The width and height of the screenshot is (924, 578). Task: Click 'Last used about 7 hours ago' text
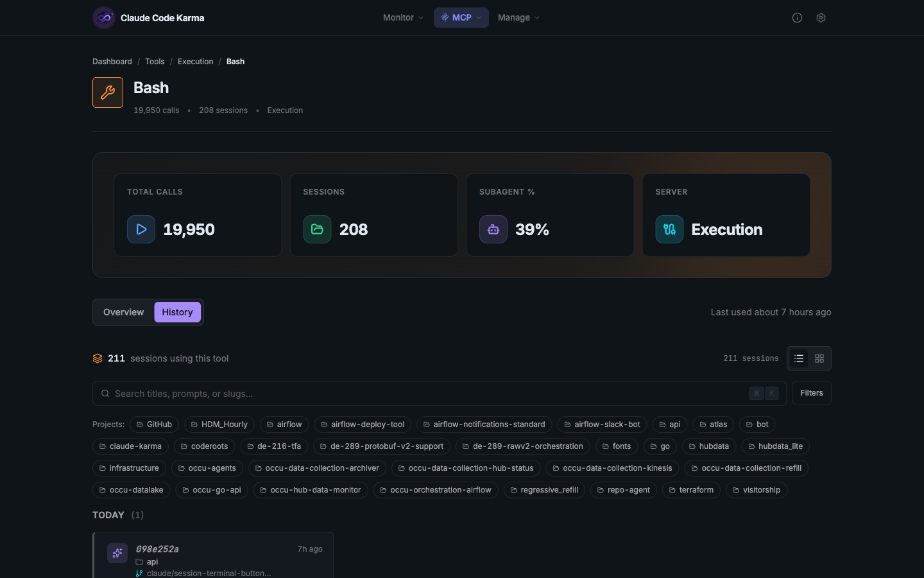point(771,312)
